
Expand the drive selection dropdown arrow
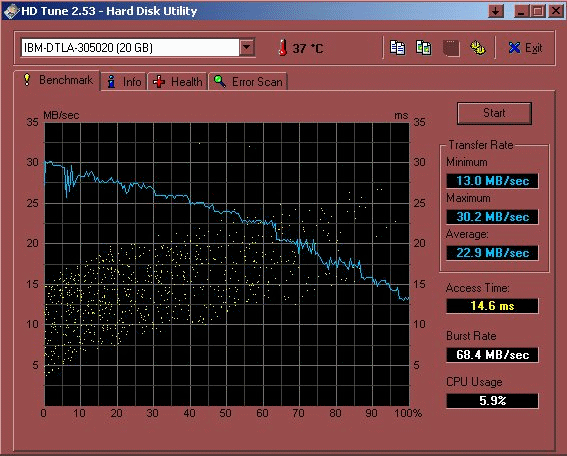pos(247,47)
